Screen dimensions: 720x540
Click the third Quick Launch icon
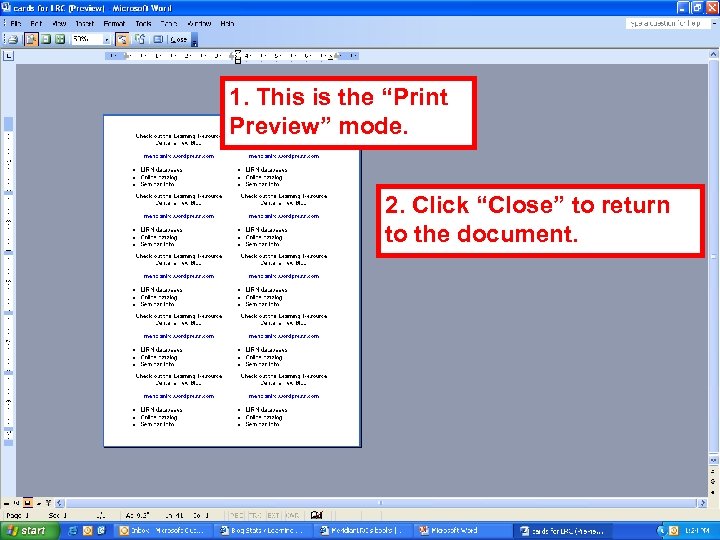pyautogui.click(x=101, y=531)
